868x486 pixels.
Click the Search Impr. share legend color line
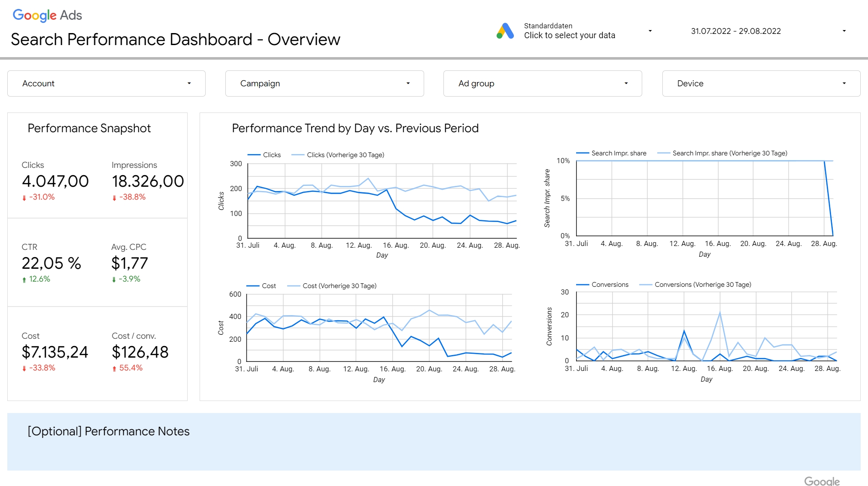pyautogui.click(x=582, y=153)
